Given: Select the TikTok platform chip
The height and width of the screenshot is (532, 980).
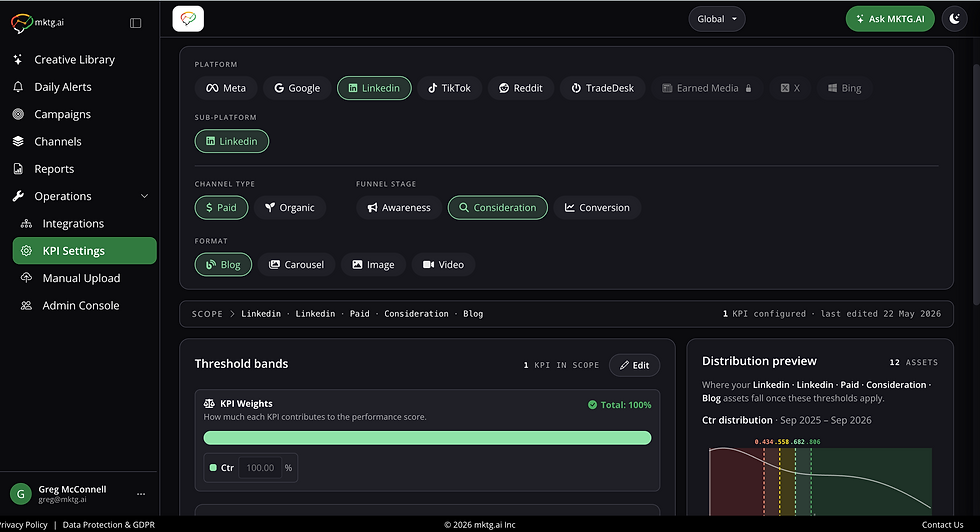Looking at the screenshot, I should point(449,88).
